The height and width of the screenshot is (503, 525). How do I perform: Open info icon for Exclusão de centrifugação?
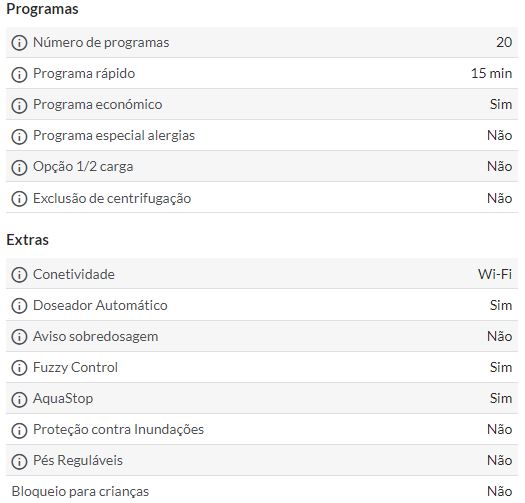coord(19,199)
